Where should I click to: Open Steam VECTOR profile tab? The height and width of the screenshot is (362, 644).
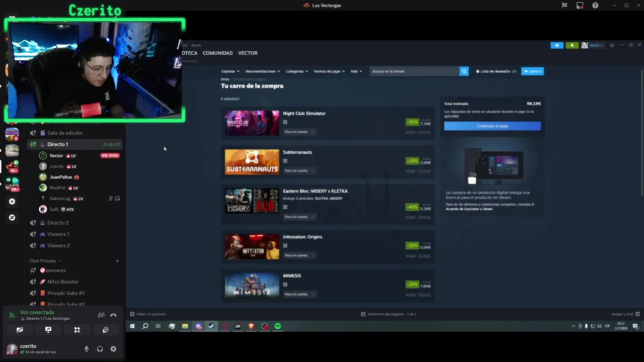248,53
